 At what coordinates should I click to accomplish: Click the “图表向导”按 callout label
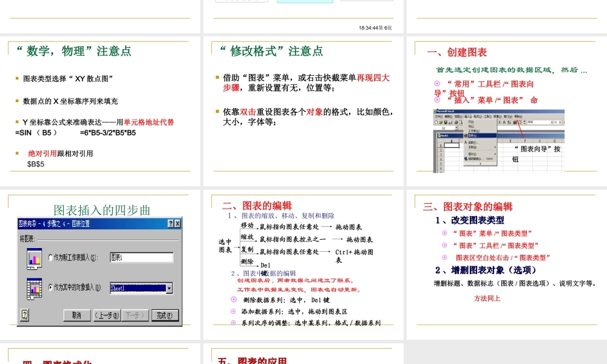pos(537,149)
